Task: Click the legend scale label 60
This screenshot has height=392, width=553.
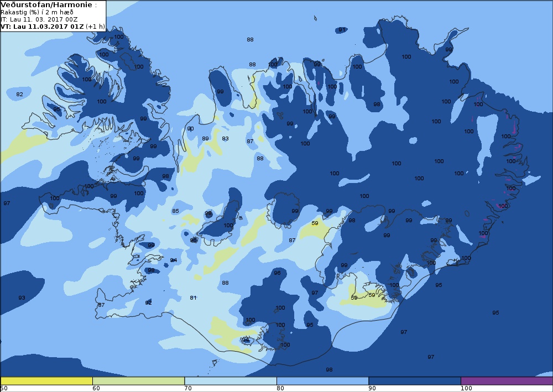Action: pos(96,389)
